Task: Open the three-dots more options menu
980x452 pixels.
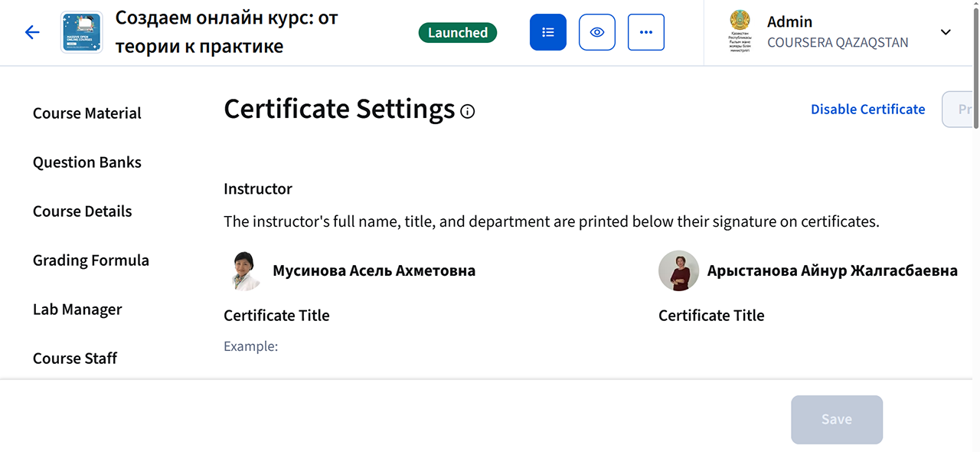Action: tap(645, 32)
